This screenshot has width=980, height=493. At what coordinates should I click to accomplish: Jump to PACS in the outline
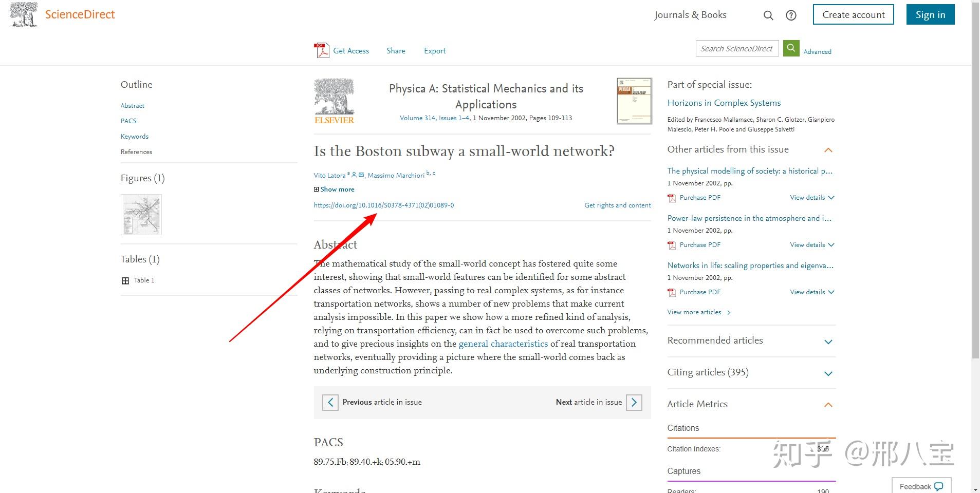click(x=128, y=121)
